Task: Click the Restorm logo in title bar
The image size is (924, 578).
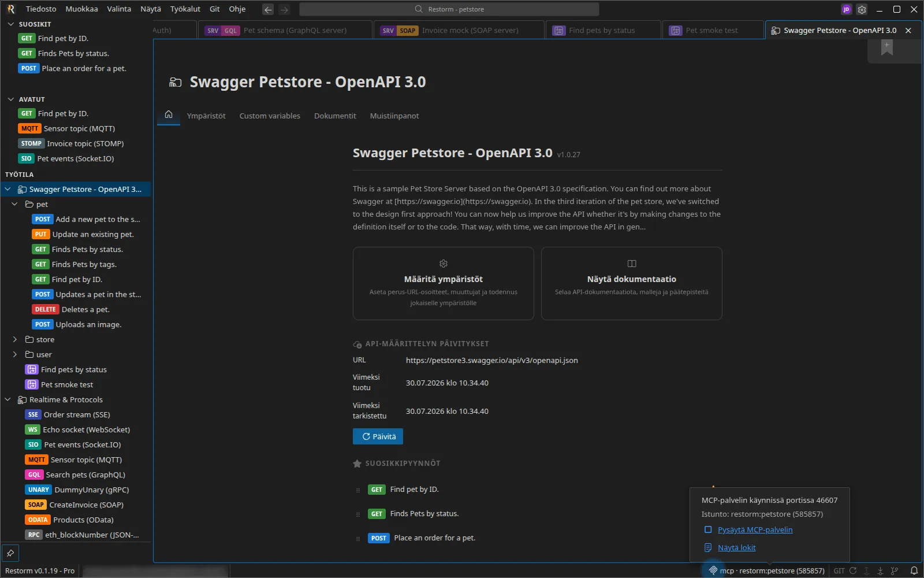Action: point(10,9)
